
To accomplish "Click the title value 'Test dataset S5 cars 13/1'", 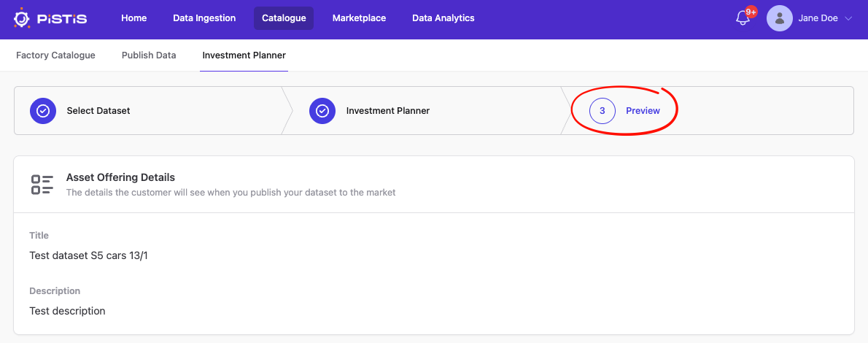I will [88, 255].
